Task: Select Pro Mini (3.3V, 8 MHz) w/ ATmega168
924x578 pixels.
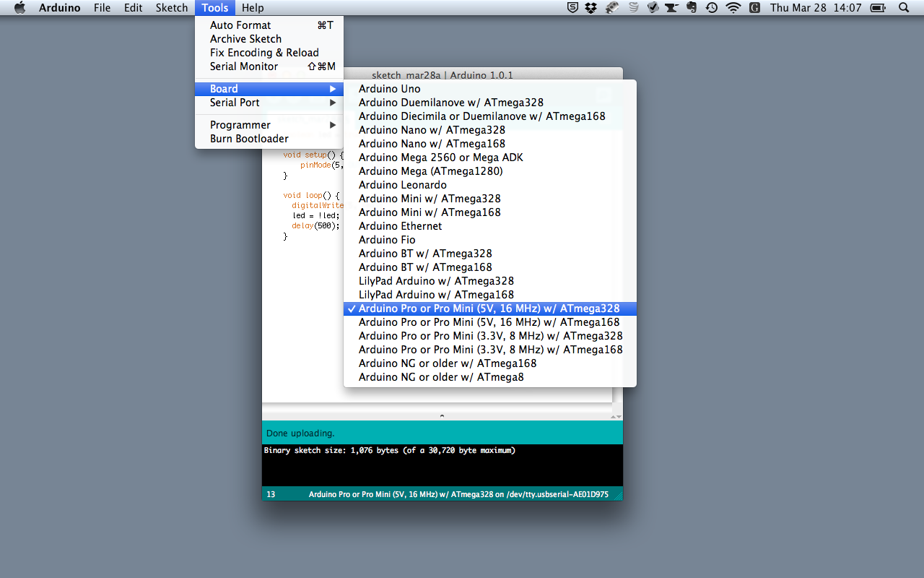Action: click(x=490, y=350)
